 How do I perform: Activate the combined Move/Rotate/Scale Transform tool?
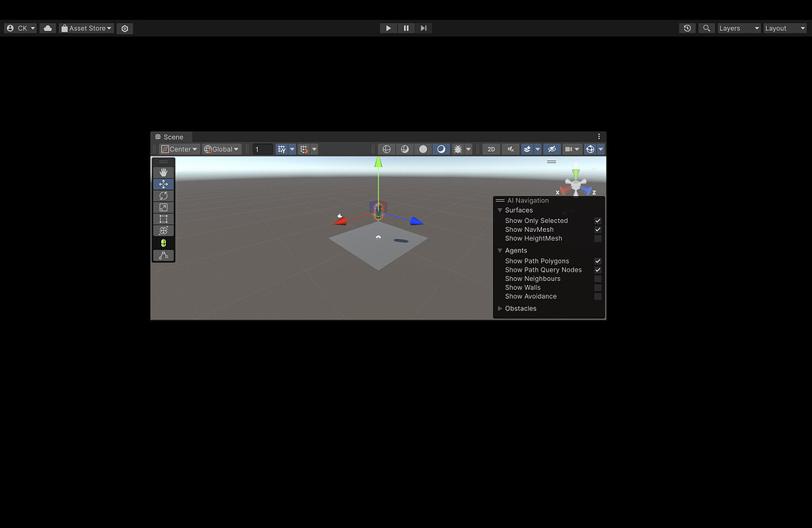click(x=164, y=230)
